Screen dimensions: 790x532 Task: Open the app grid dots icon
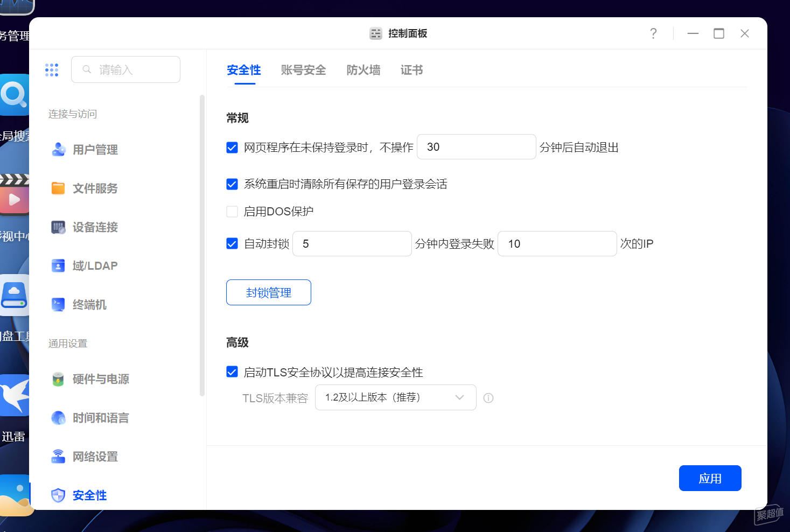pos(52,70)
